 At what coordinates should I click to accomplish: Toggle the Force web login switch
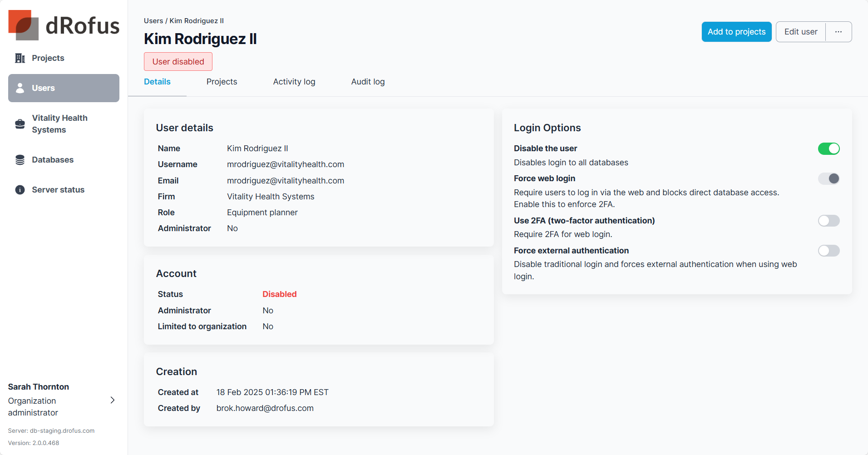[x=829, y=178]
